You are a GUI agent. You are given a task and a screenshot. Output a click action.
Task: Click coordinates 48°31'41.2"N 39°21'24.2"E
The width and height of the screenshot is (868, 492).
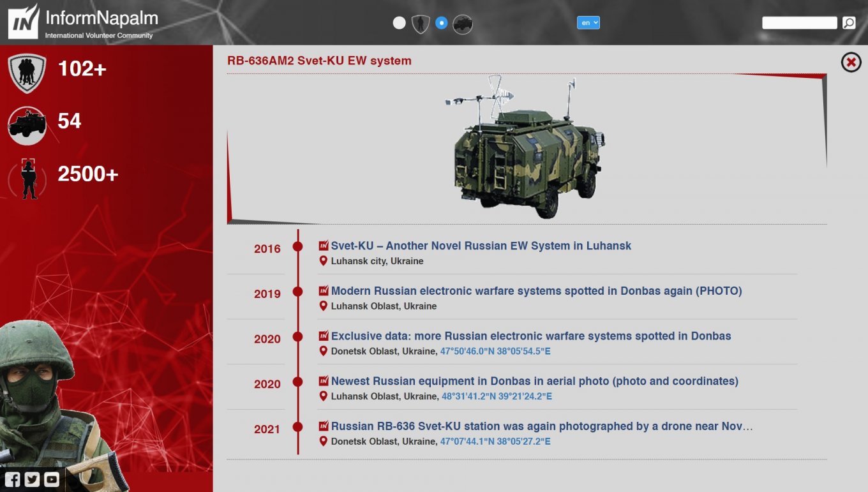497,396
